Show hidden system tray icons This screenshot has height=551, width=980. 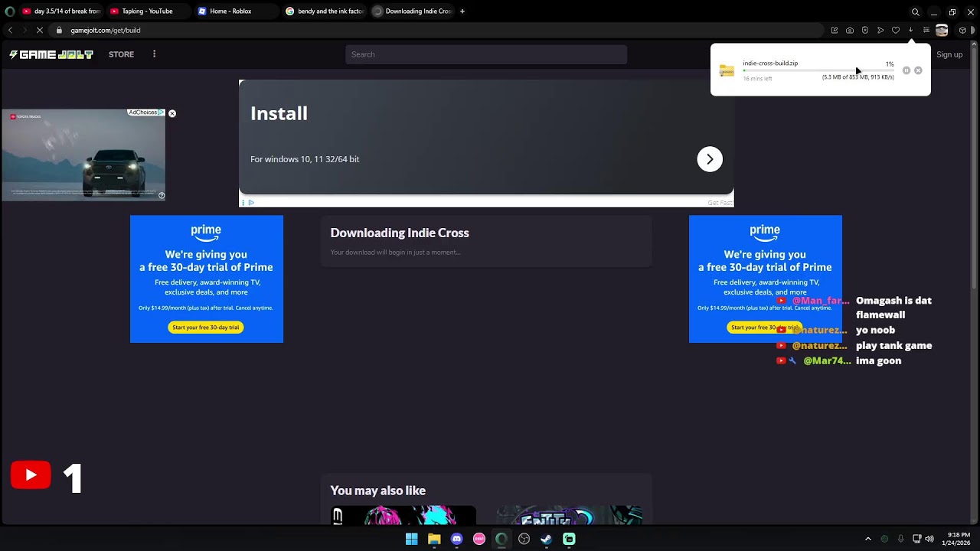coord(867,539)
